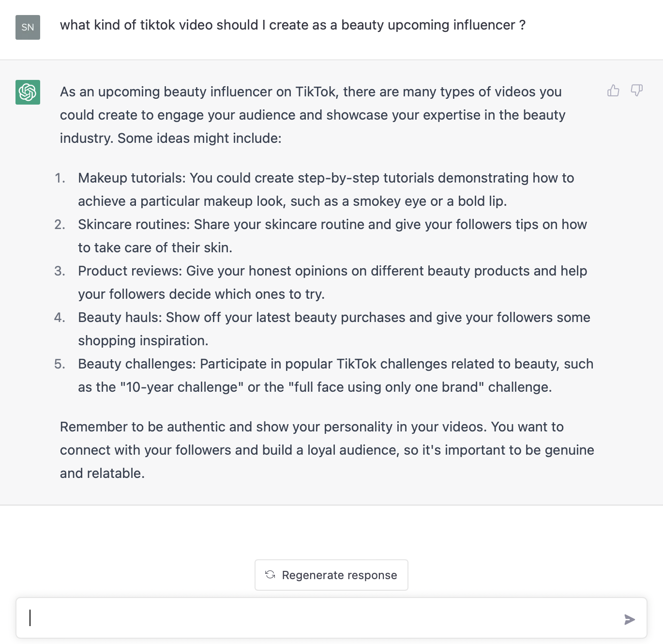Click the closing paragraph about being authentic
This screenshot has width=663, height=644.
[x=327, y=450]
